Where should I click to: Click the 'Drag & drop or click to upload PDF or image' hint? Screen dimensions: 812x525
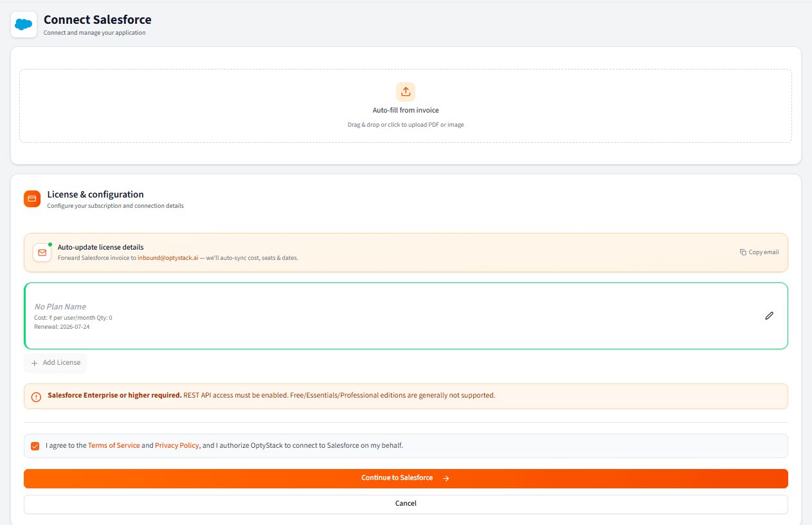(x=406, y=125)
